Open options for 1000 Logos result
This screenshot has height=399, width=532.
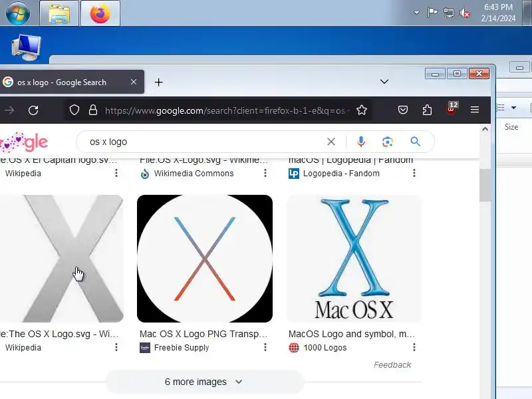414,347
